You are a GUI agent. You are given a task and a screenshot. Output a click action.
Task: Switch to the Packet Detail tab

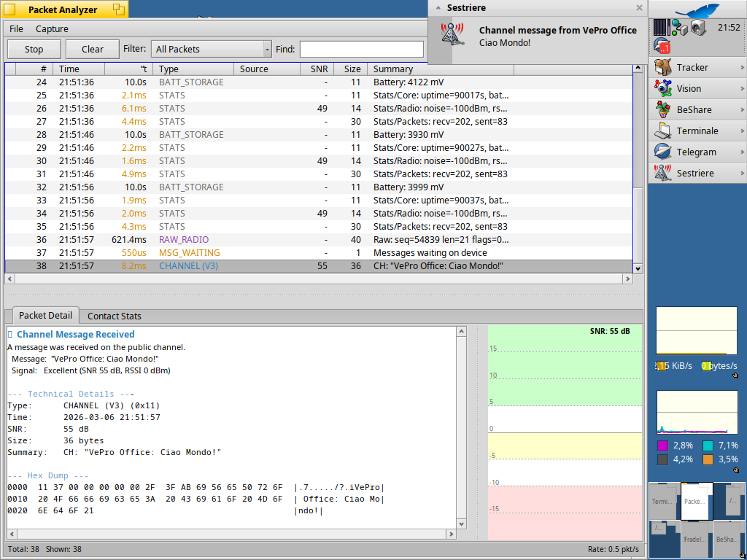click(46, 315)
